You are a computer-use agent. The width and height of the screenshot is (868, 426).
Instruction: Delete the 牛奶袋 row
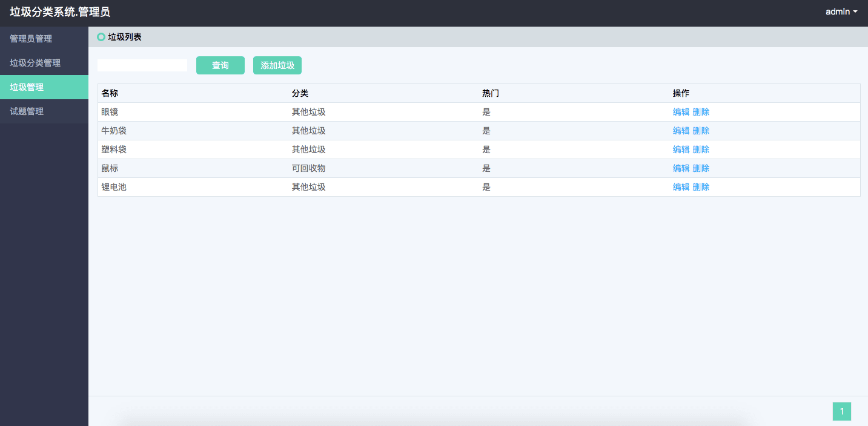[701, 131]
